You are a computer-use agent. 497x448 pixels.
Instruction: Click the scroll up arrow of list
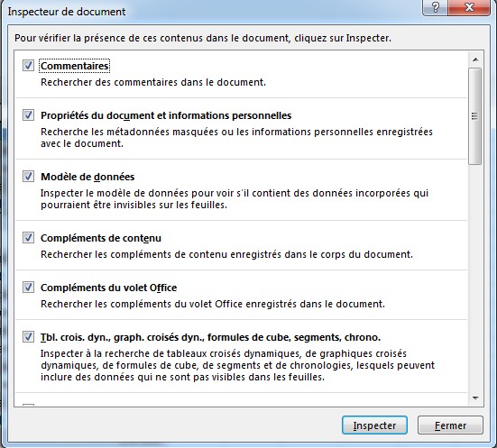coord(475,59)
